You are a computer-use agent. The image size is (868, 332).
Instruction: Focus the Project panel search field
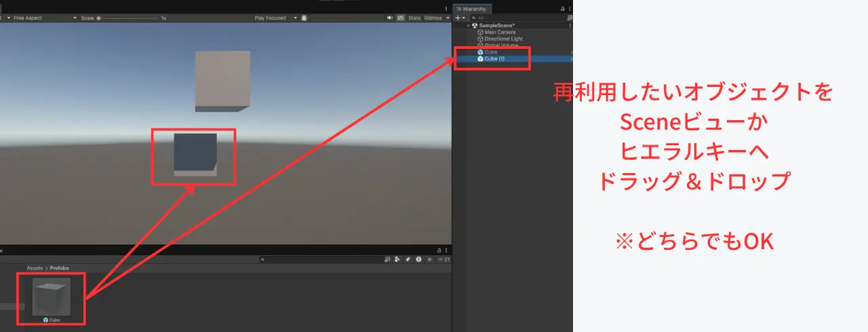(x=321, y=259)
